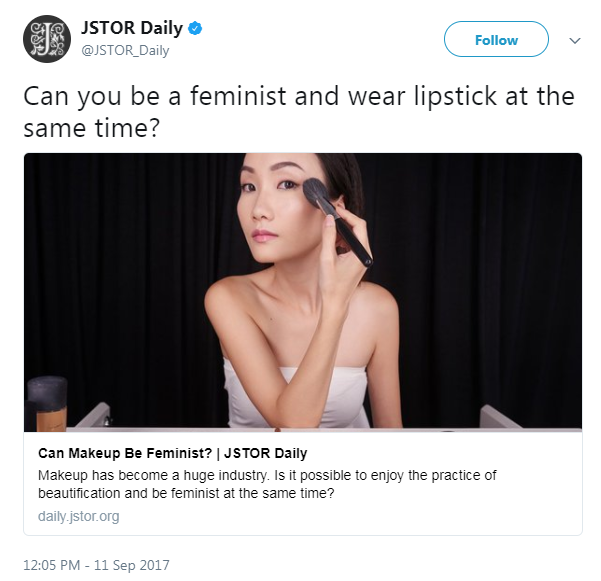Image resolution: width=601 pixels, height=581 pixels.
Task: Open the JSTOR Daily profile avatar
Action: tap(47, 39)
